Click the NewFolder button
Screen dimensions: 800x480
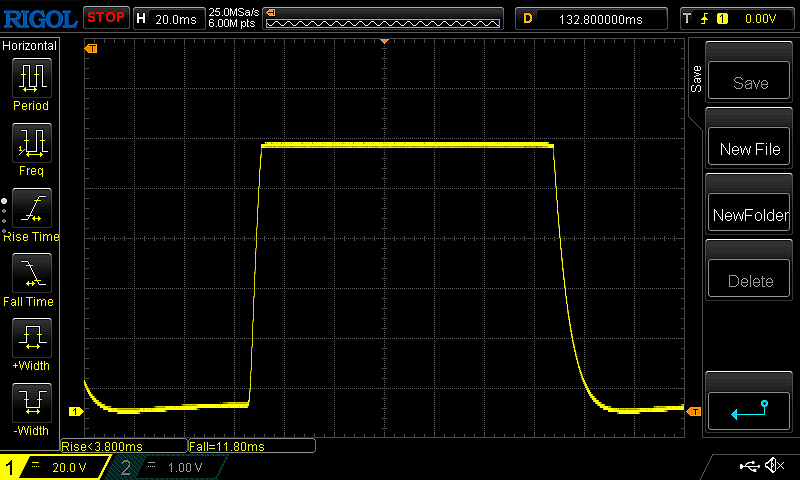click(749, 213)
